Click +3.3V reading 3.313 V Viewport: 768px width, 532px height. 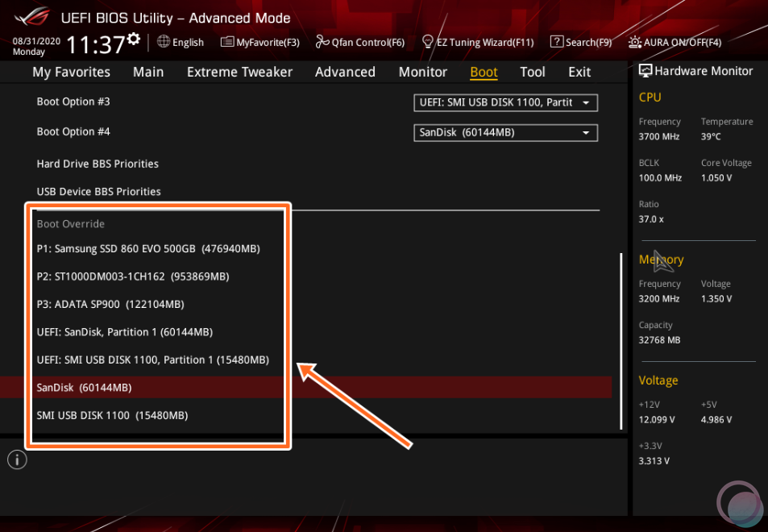(x=654, y=461)
